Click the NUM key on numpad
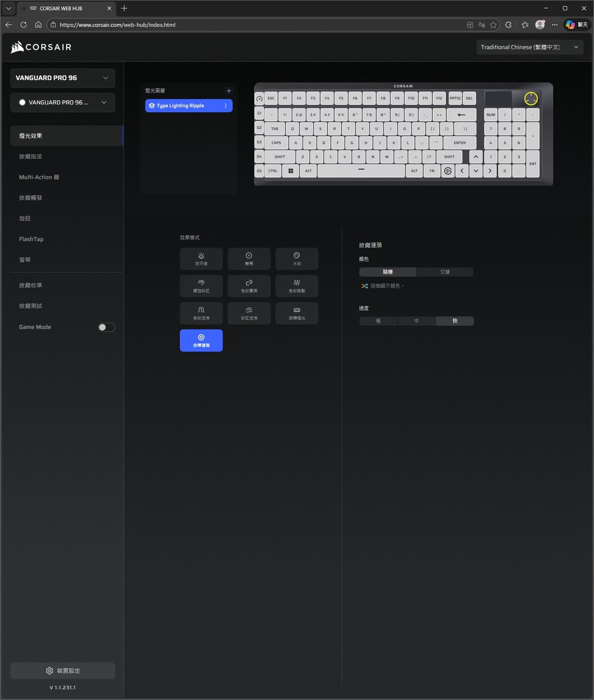 [x=491, y=115]
